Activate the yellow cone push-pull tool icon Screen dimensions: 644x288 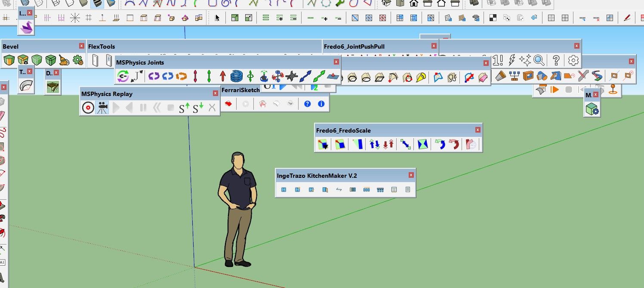point(421,77)
